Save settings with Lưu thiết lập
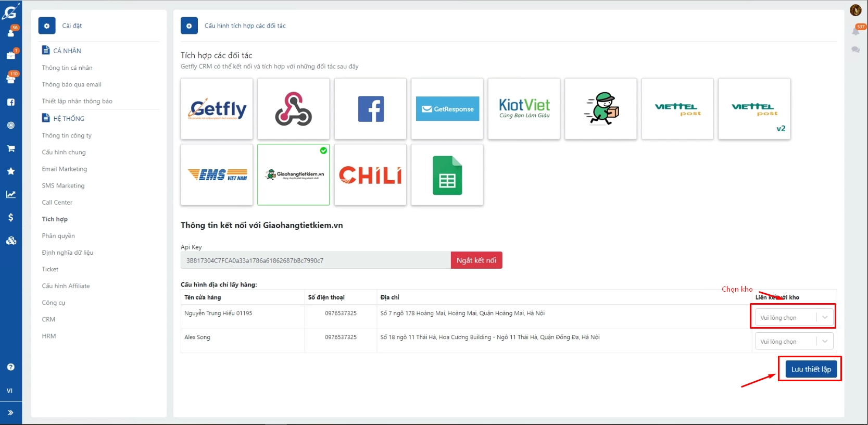The width and height of the screenshot is (868, 425). pyautogui.click(x=811, y=369)
